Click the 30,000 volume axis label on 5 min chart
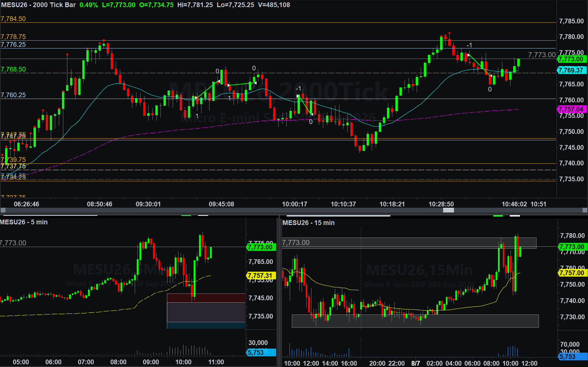Image resolution: width=588 pixels, height=367 pixels. [x=258, y=343]
